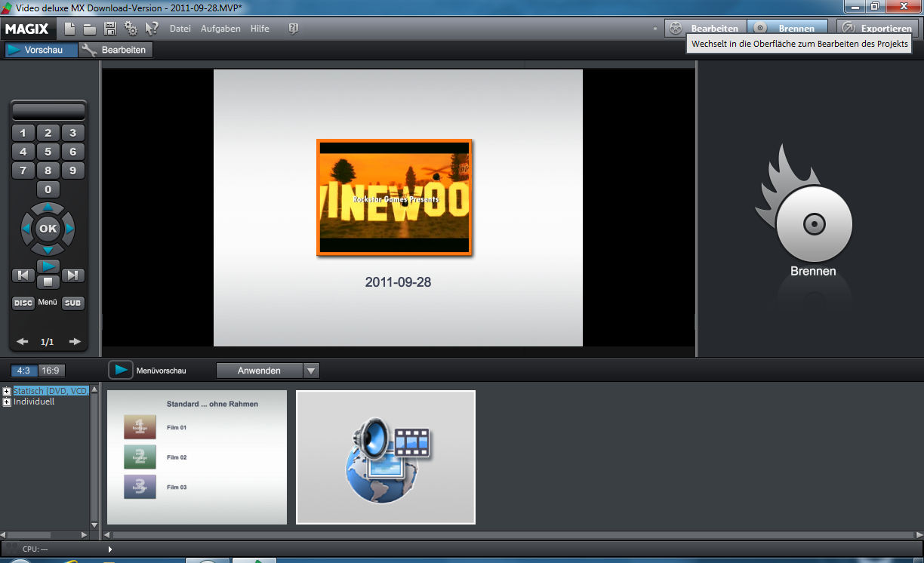This screenshot has width=924, height=563.
Task: Click the large Brennen disc icon
Action: tap(813, 224)
